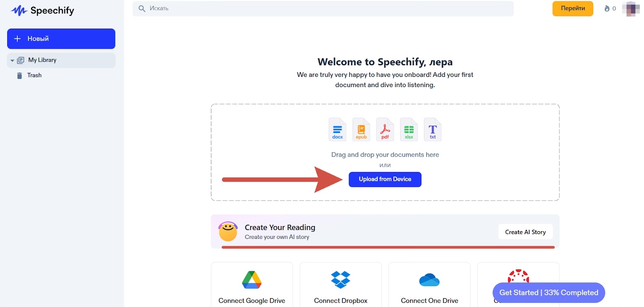This screenshot has width=644, height=307.
Task: Collapse the My Library tree arrow
Action: 12,60
